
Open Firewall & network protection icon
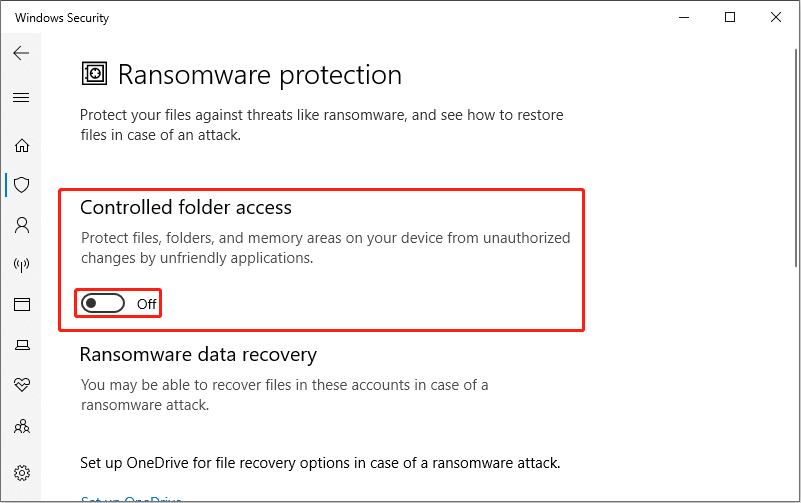(21, 265)
